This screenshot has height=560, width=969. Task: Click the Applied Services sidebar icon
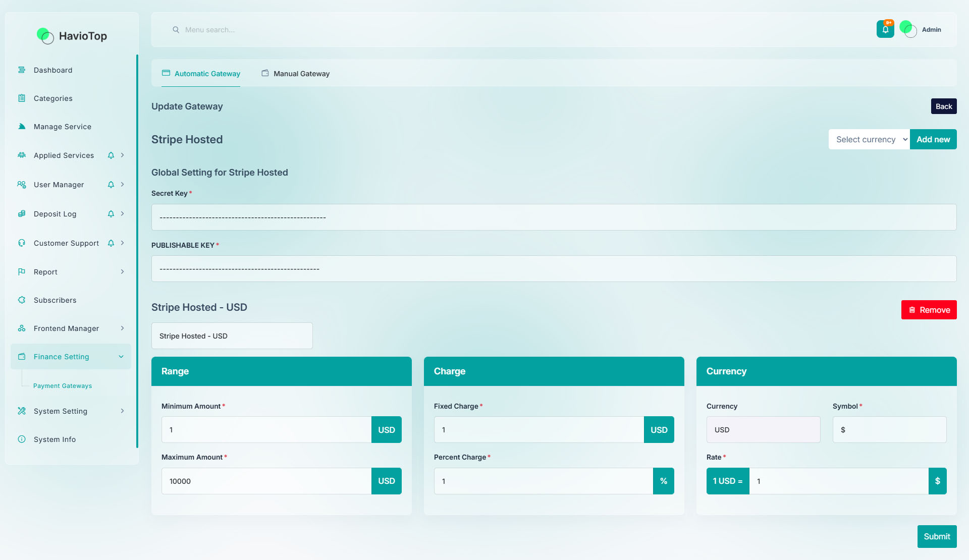point(22,155)
